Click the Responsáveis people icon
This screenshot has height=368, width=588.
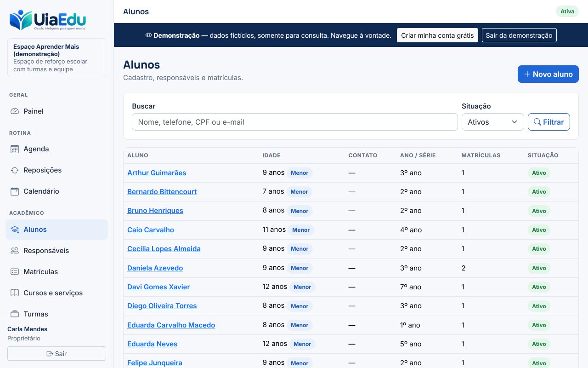[x=15, y=251]
